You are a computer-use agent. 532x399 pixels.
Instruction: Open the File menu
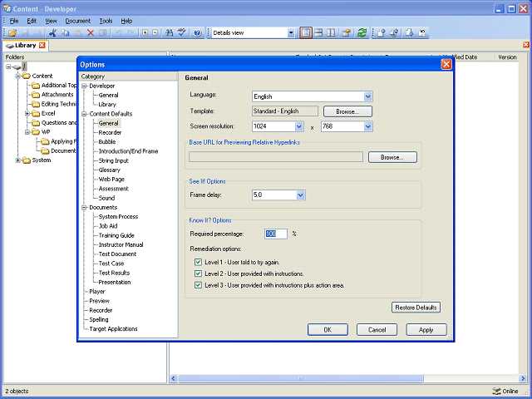pos(14,21)
